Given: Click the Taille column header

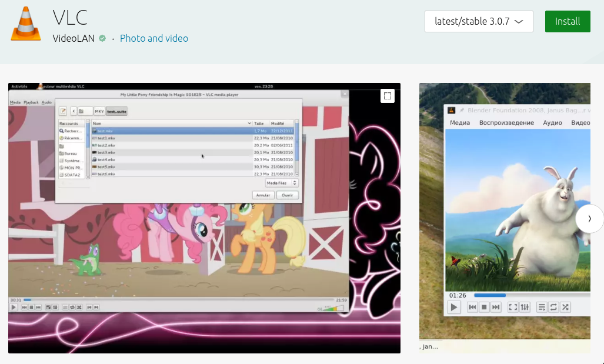Looking at the screenshot, I should tap(261, 123).
